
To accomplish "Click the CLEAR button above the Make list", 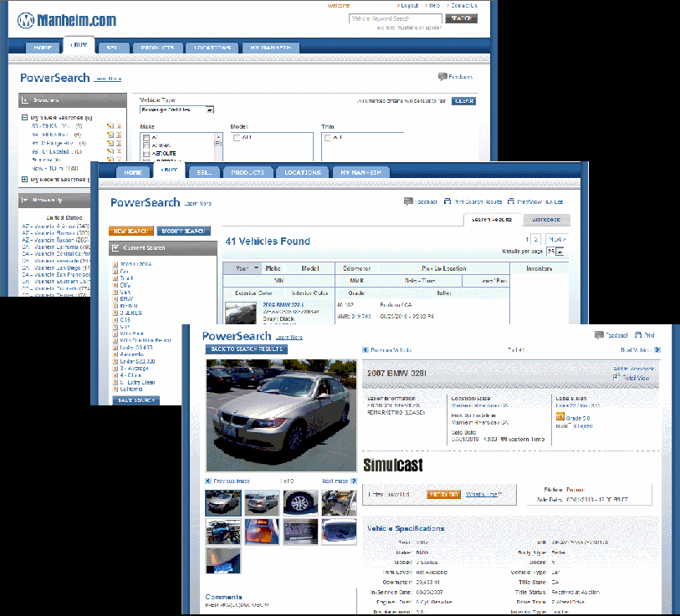I will (463, 101).
